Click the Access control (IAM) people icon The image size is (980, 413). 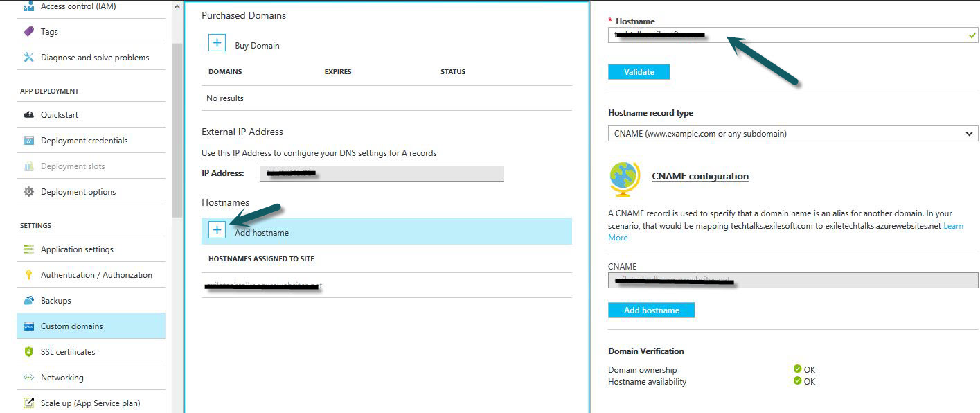[x=28, y=6]
